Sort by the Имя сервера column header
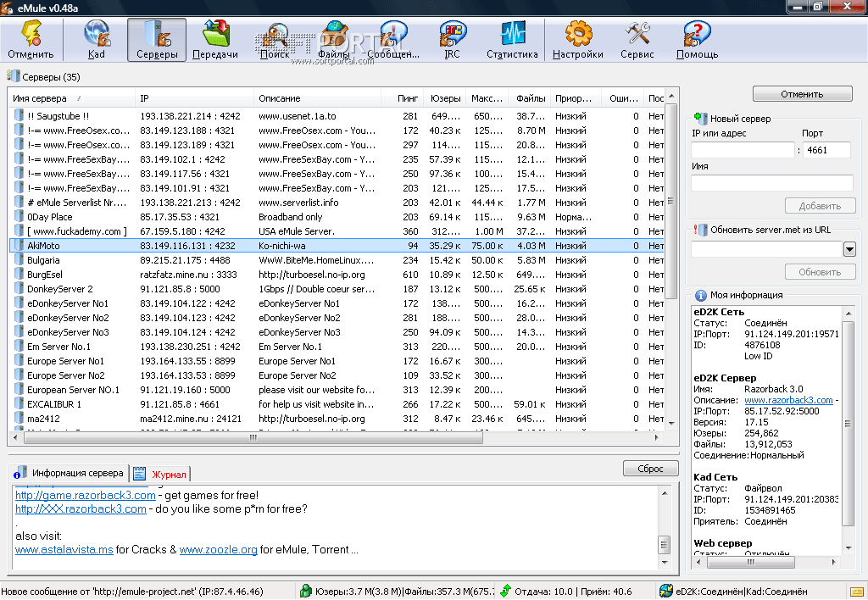 click(x=71, y=98)
